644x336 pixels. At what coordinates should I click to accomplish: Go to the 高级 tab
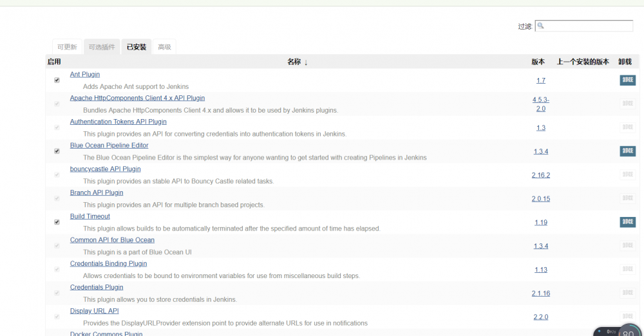(164, 47)
